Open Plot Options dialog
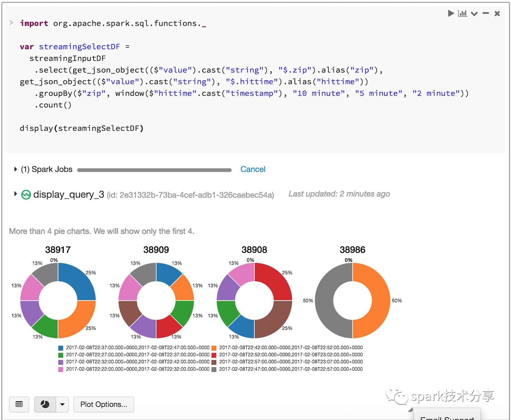 104,404
